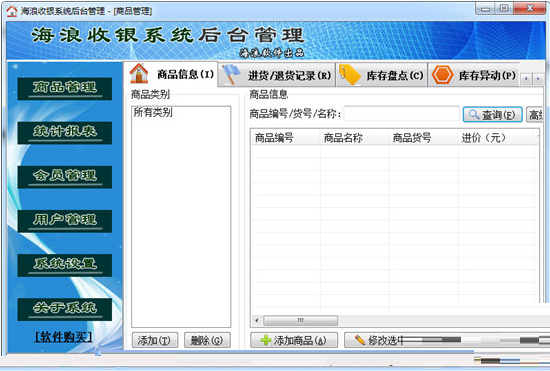Click the house icon on 商品信息 tab
This screenshot has width=550, height=371.
pyautogui.click(x=139, y=74)
